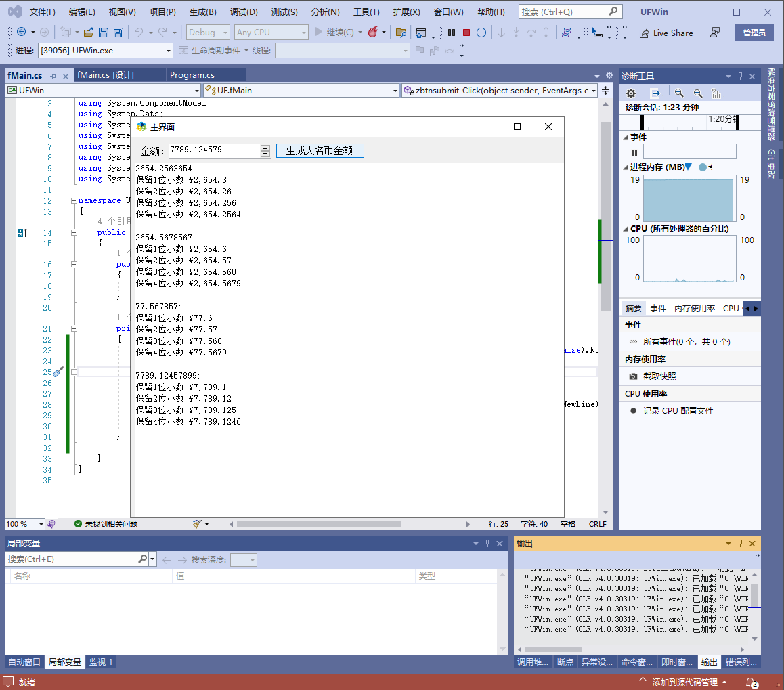784x690 pixels.
Task: Click 生成人名币金额 button in 主界面
Action: coord(320,150)
